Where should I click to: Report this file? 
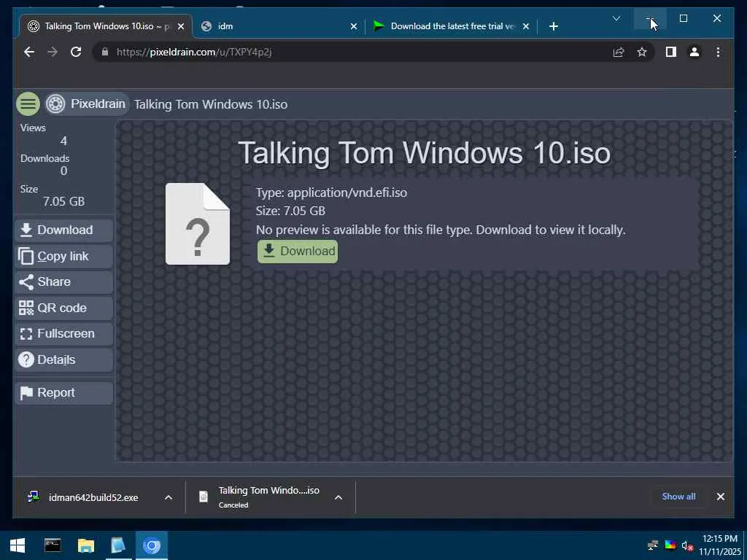point(64,393)
